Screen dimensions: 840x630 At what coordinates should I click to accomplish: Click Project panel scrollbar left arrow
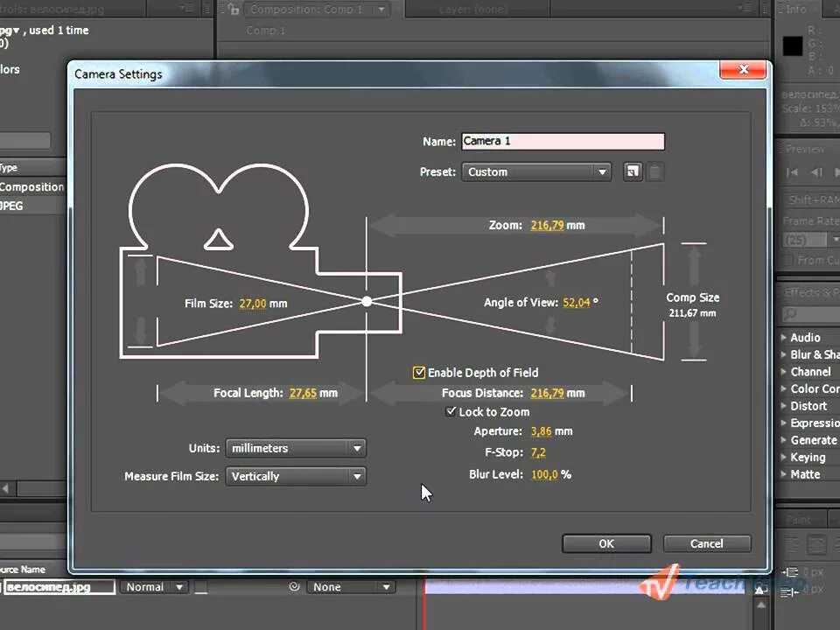click(6, 488)
